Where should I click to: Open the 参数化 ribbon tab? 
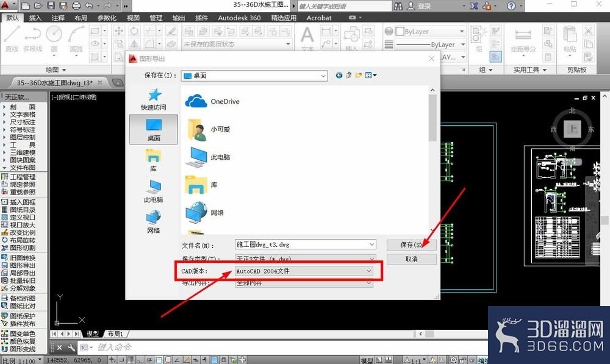point(107,18)
